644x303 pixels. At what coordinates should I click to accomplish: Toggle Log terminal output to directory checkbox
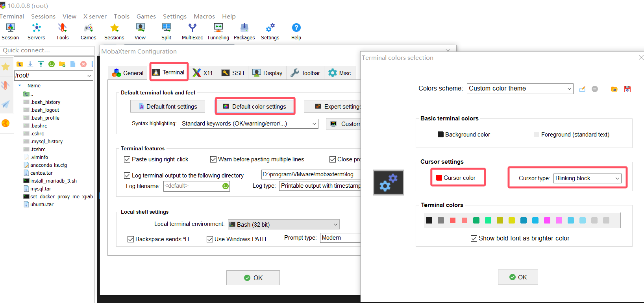127,176
